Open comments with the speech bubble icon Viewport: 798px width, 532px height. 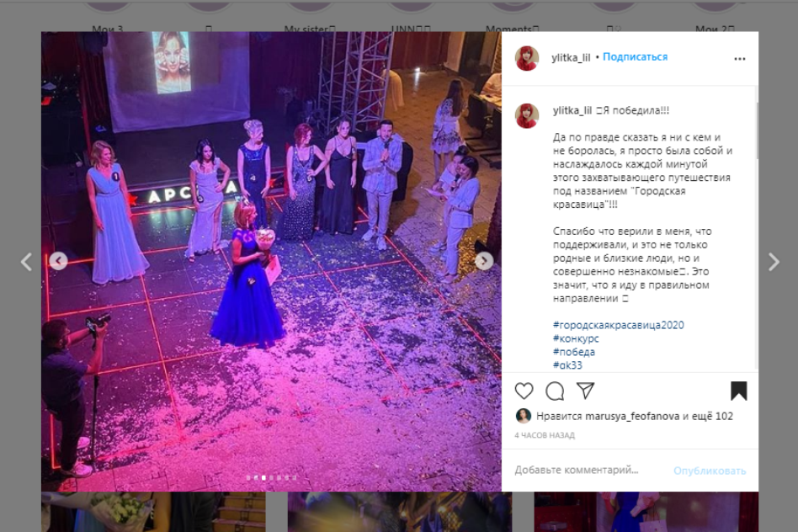(x=555, y=391)
